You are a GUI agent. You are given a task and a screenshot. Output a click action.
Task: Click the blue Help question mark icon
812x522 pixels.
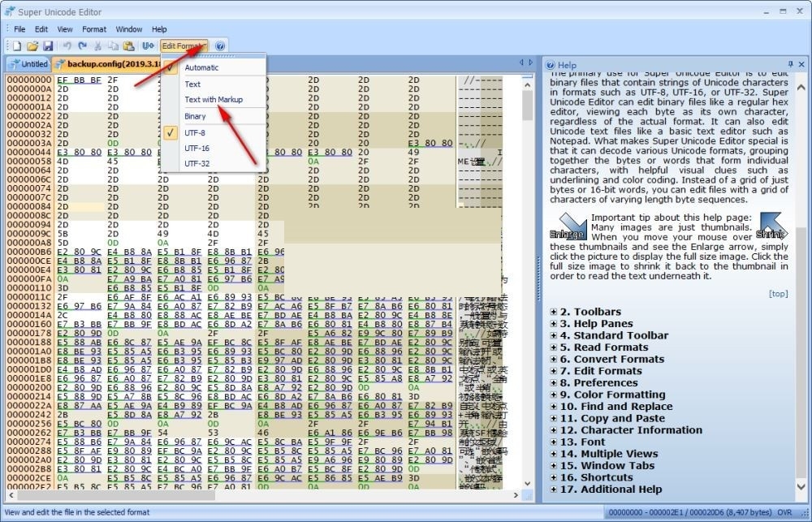[220, 46]
